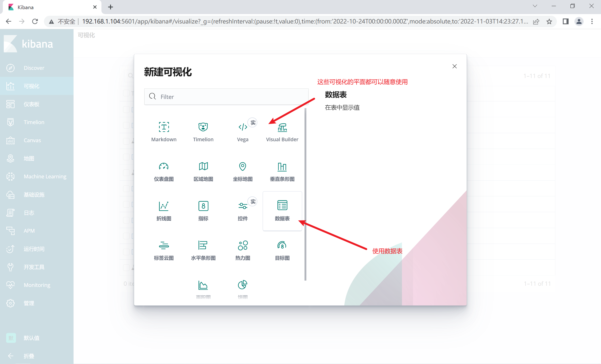Click the 不安全 site security indicator
This screenshot has width=601, height=364.
tap(62, 21)
